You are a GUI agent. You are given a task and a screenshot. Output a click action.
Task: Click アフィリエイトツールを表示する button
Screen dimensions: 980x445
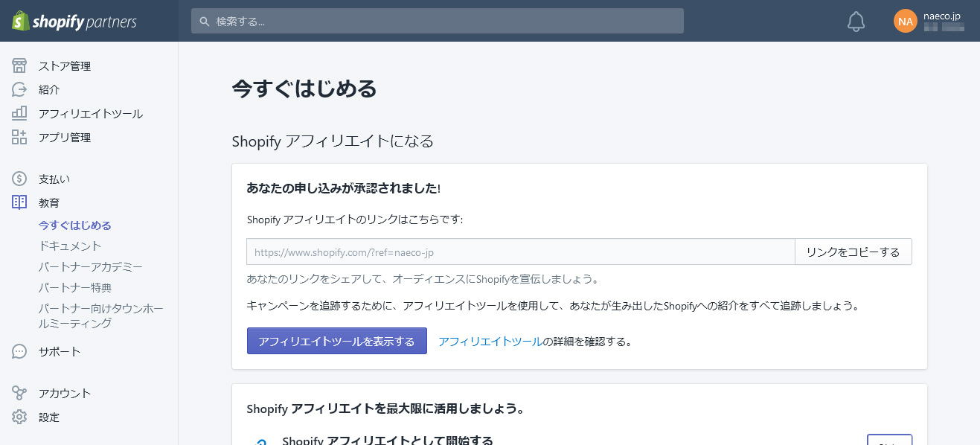[x=336, y=341]
